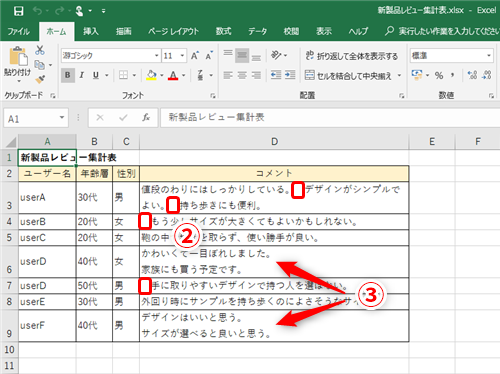
Task: Click the decrease indent icon
Action: (276, 75)
